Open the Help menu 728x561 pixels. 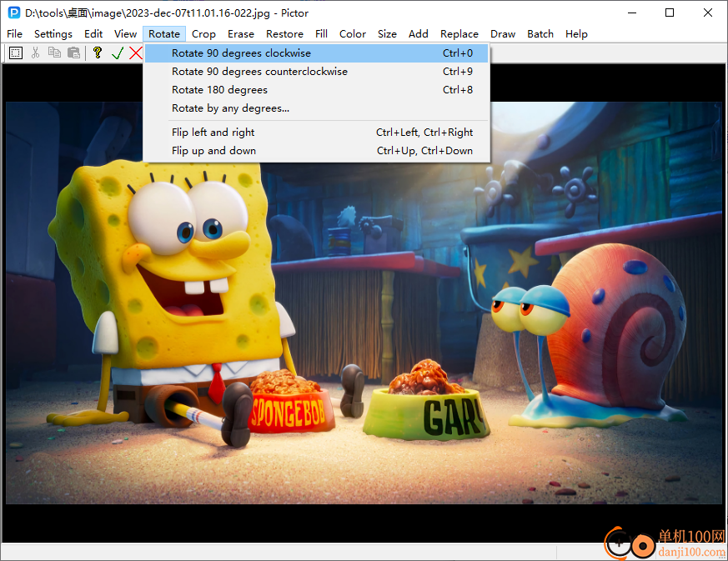[x=576, y=34]
